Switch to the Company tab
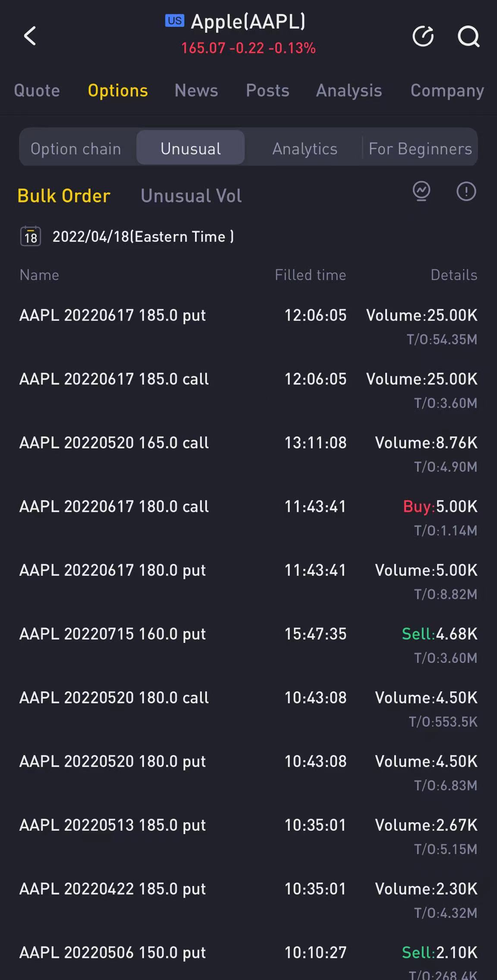The height and width of the screenshot is (980, 497). (447, 91)
